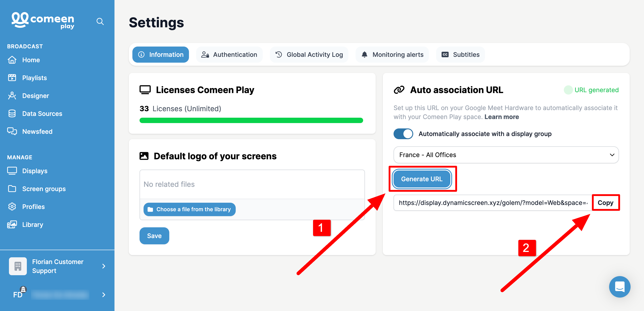Open Screen groups

(44, 189)
